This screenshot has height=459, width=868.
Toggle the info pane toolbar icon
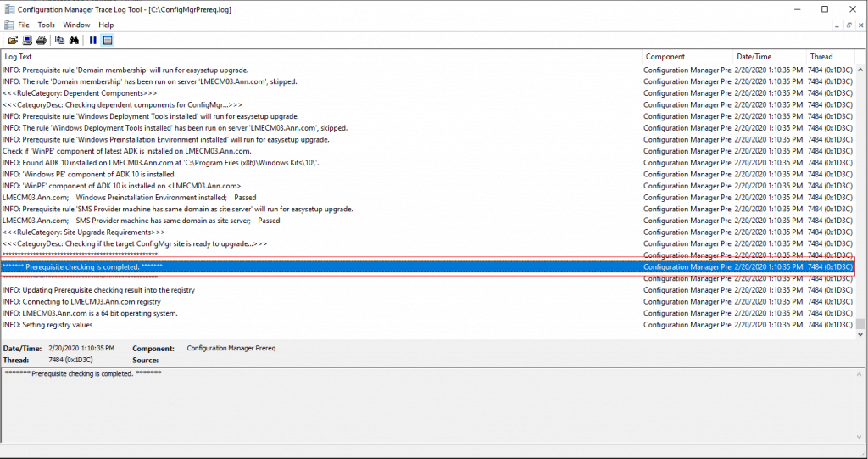108,40
